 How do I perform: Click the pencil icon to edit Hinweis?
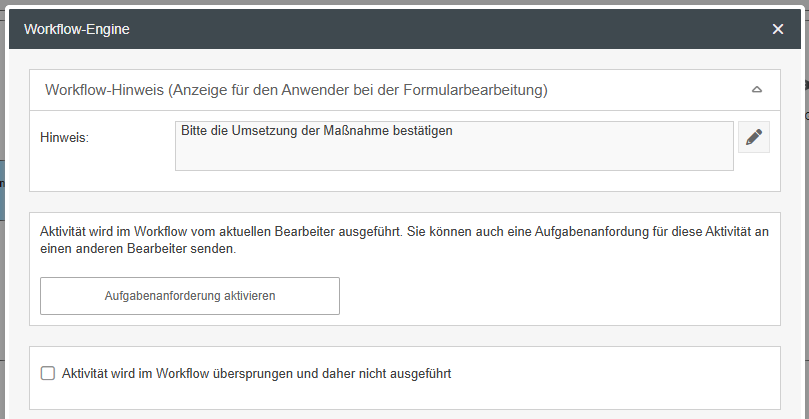point(754,137)
